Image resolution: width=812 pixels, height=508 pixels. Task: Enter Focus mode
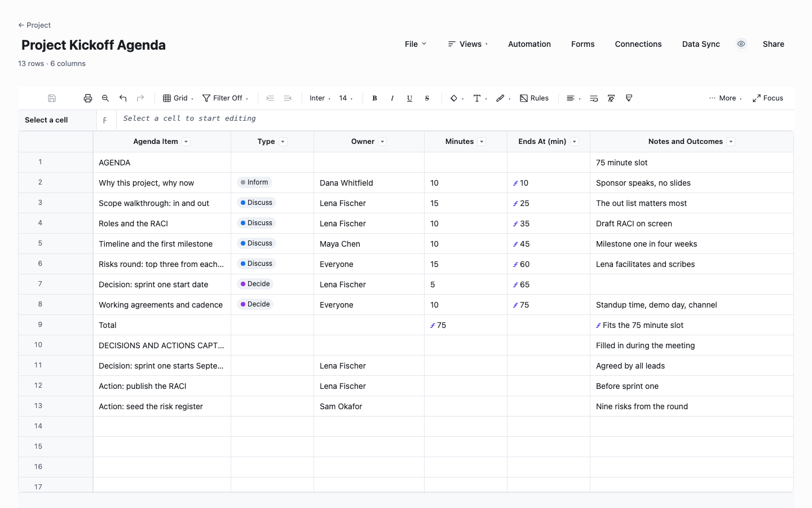coord(768,98)
